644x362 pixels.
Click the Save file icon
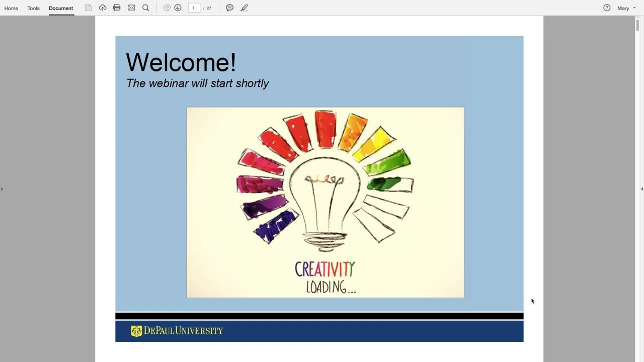coord(88,8)
